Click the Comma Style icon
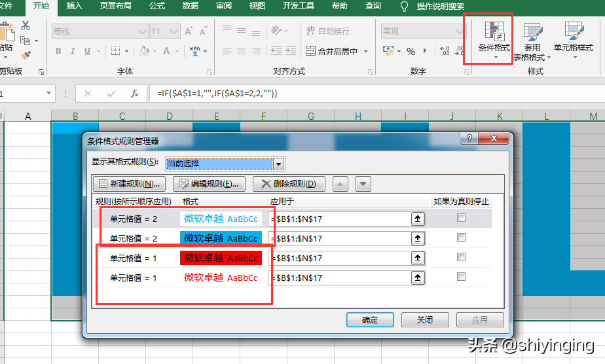Image resolution: width=605 pixels, height=364 pixels. point(425,51)
